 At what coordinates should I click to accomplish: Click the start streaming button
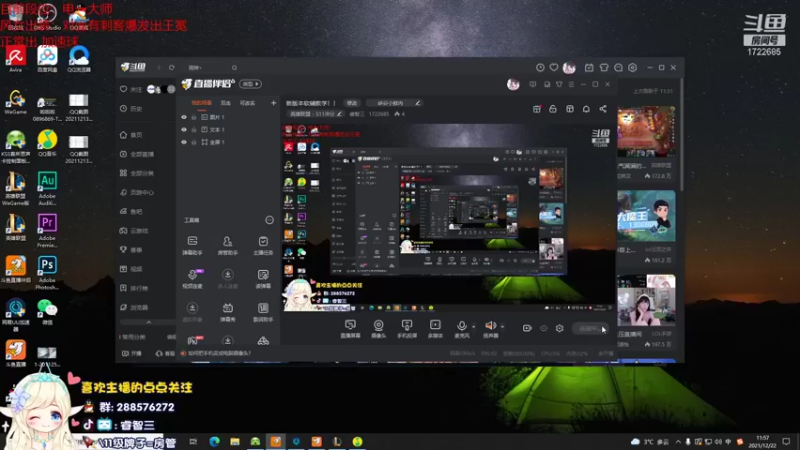(590, 329)
